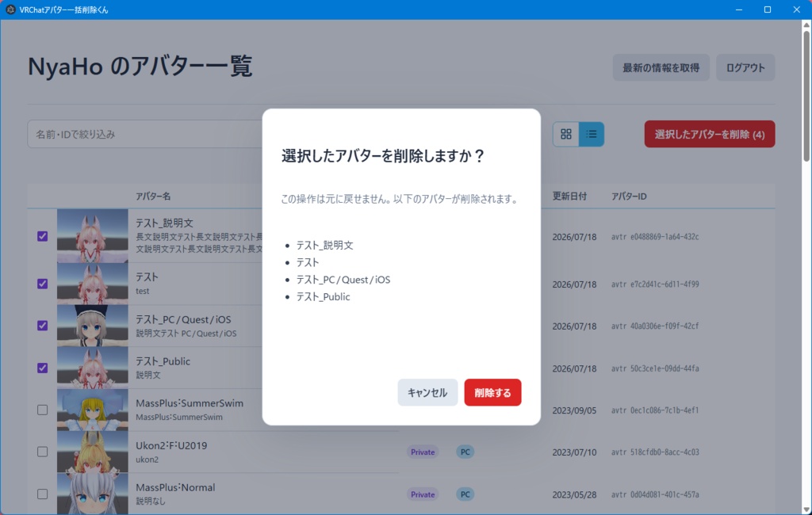Confirm deletion with 削除する button
Viewport: 812px width, 515px height.
(492, 392)
